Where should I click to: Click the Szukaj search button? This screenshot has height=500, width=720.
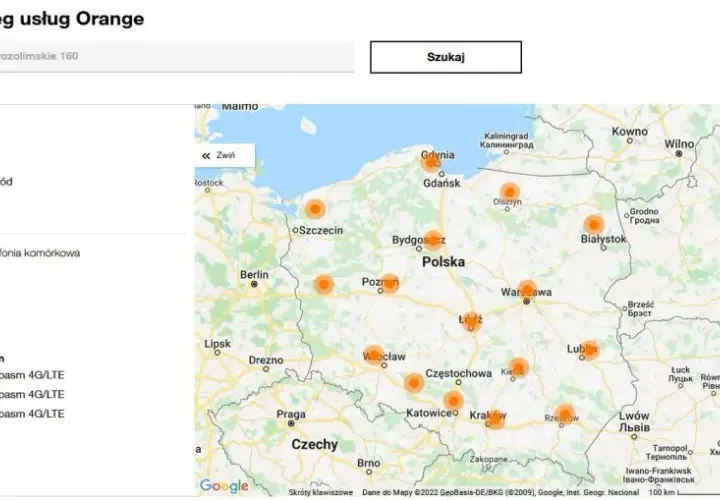point(445,57)
